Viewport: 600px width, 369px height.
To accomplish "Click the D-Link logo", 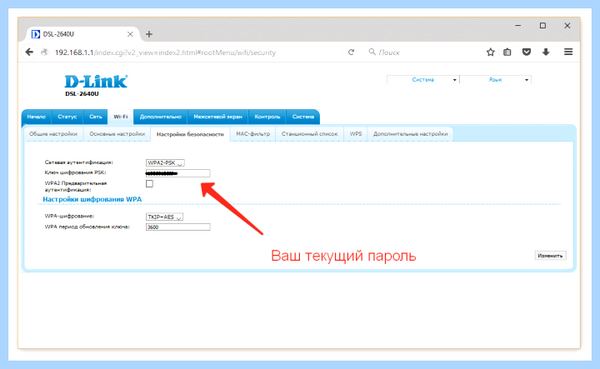I will click(x=96, y=82).
